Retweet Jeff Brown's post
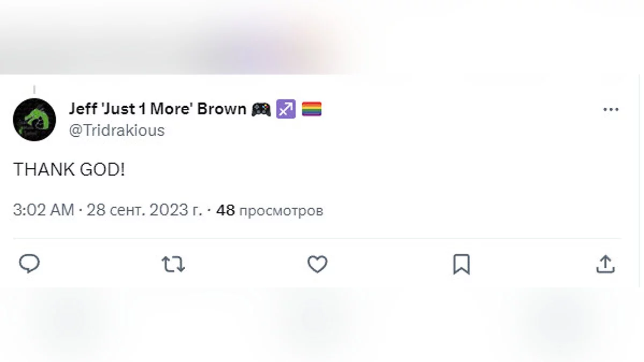This screenshot has height=362, width=644. click(173, 264)
